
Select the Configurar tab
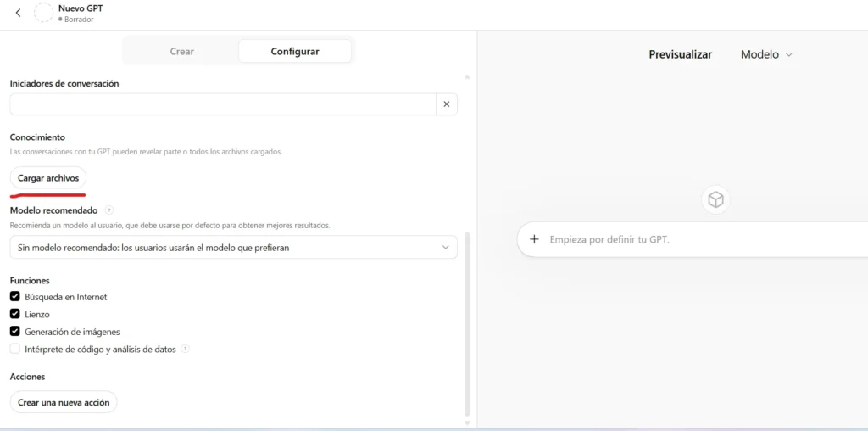[295, 51]
